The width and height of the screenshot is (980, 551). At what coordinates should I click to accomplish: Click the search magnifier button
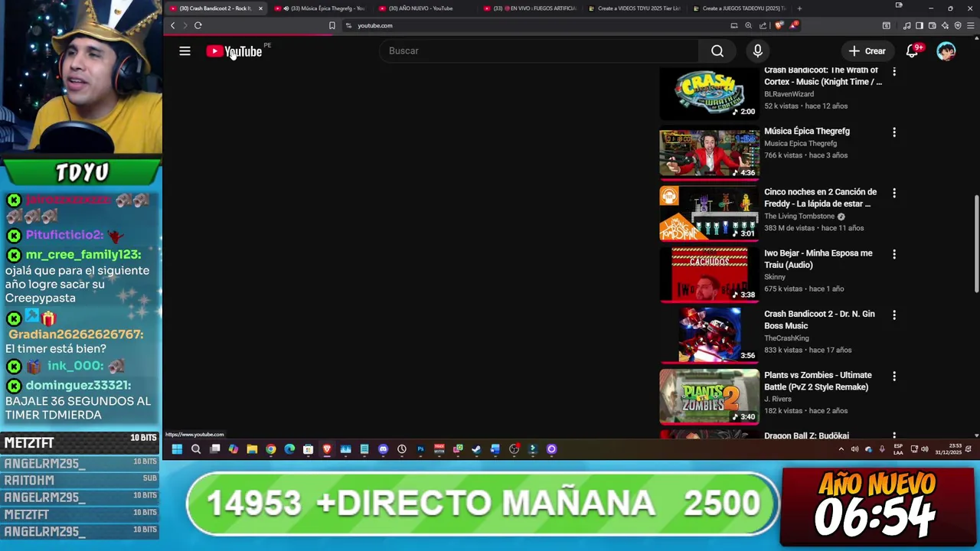[717, 51]
